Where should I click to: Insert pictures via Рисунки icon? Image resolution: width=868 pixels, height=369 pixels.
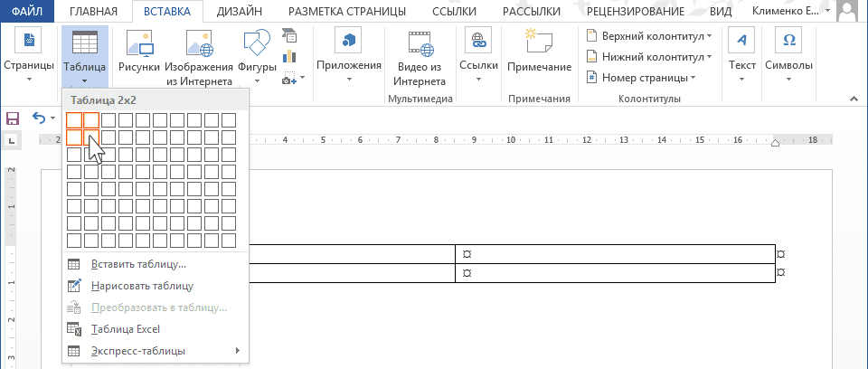tap(139, 43)
